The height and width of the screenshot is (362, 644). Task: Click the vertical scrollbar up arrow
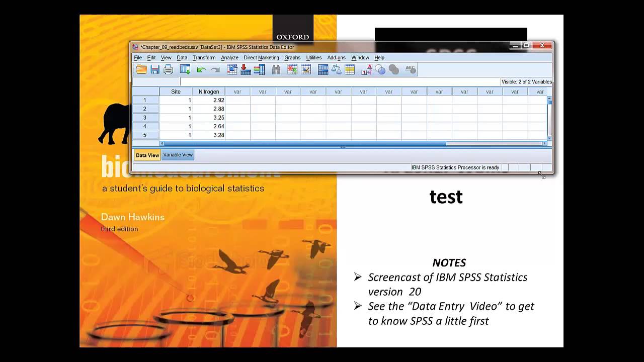(549, 98)
